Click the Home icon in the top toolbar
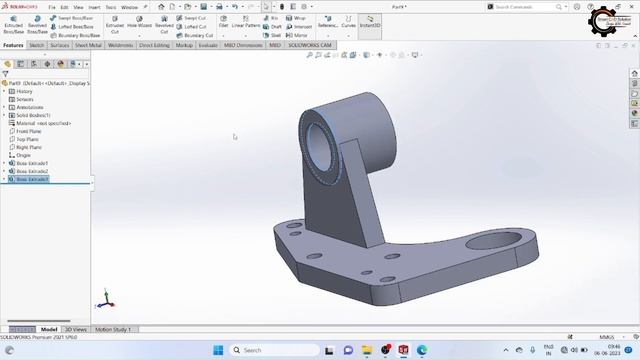Screen dimensions: 640x360 click(x=161, y=7)
